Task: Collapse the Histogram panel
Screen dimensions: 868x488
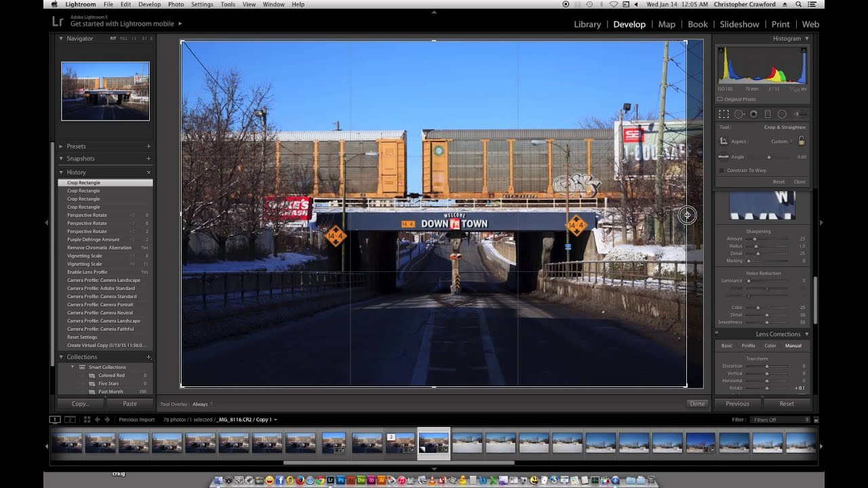Action: tap(806, 39)
